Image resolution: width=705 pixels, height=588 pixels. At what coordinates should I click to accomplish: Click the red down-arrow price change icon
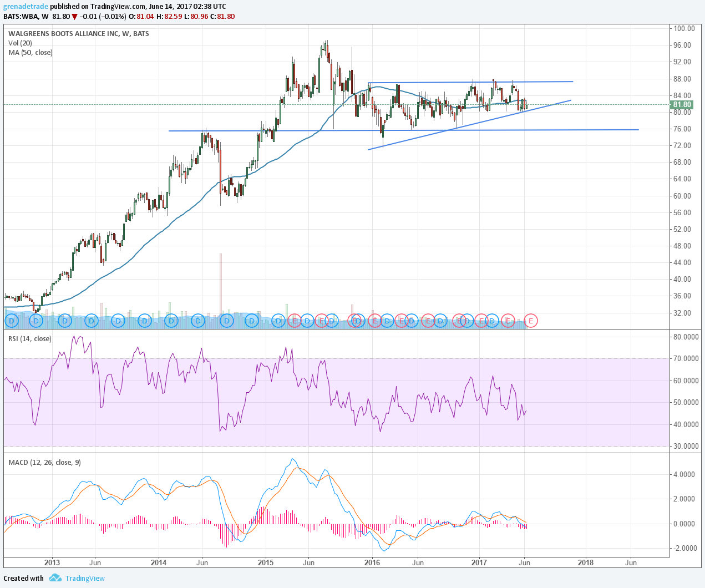74,17
